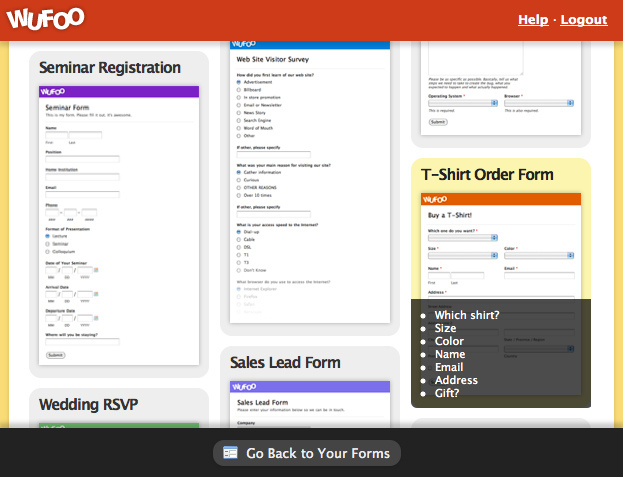Image resolution: width=623 pixels, height=477 pixels.
Task: Open the Help link
Action: coord(533,19)
